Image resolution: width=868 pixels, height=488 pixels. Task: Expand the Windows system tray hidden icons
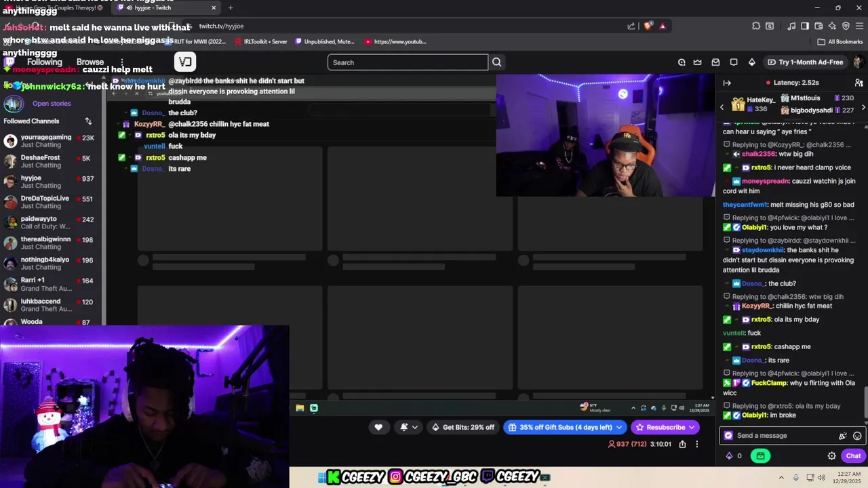(781, 478)
